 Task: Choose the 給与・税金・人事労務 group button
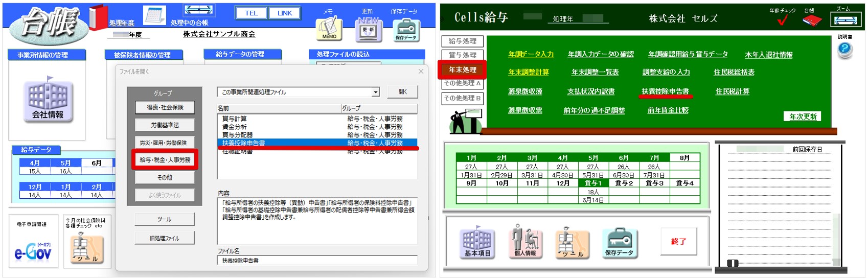tap(165, 159)
